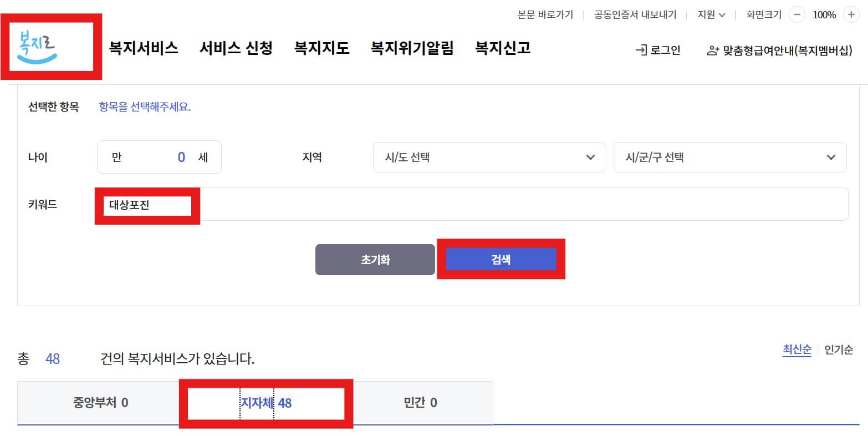Open the 복지지도 menu item
The height and width of the screenshot is (436, 868).
click(x=321, y=48)
